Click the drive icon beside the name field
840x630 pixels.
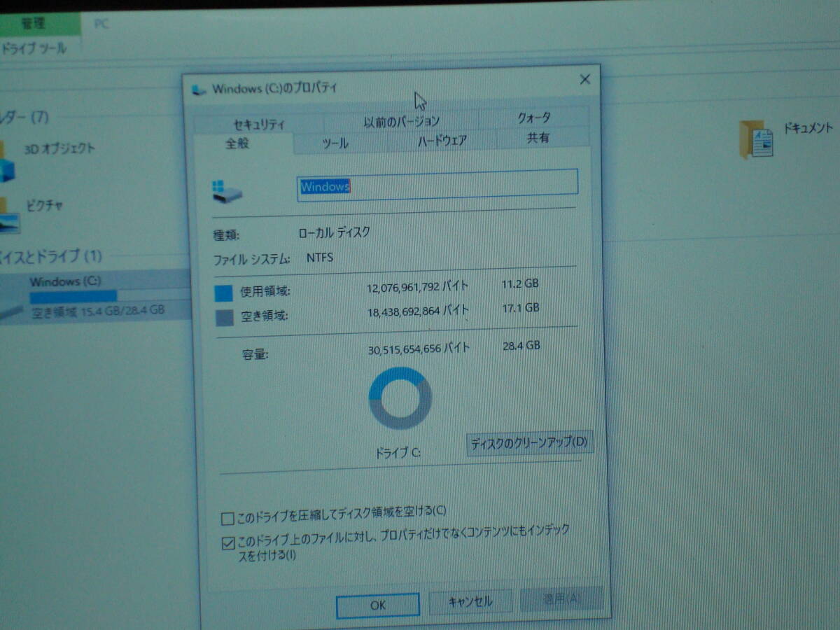(x=228, y=190)
